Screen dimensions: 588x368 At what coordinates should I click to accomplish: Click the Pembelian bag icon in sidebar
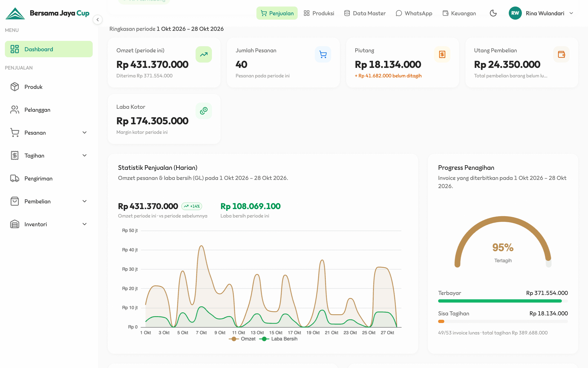tap(15, 201)
